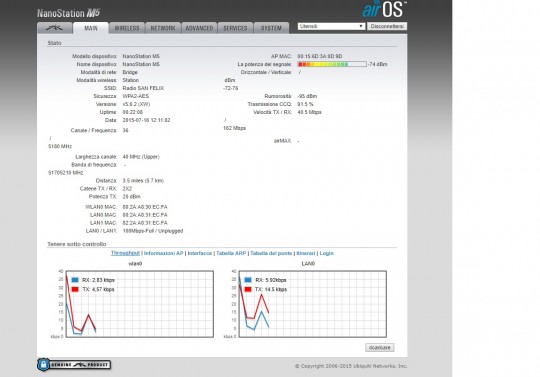
Task: Click the Stato section heading
Action: [54, 43]
